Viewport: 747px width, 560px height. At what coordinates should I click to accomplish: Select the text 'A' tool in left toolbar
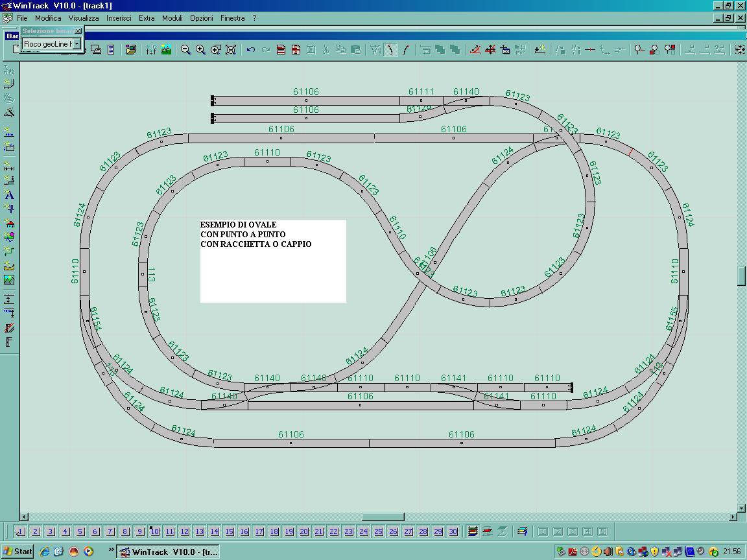pos(9,194)
